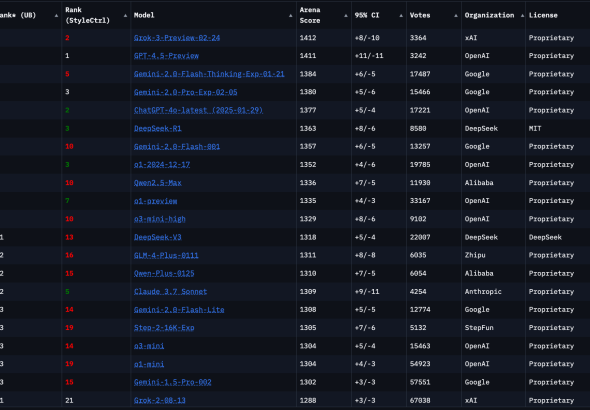This screenshot has height=410, width=590.
Task: Open the Step-2-16K-Exp model link
Action: [164, 328]
